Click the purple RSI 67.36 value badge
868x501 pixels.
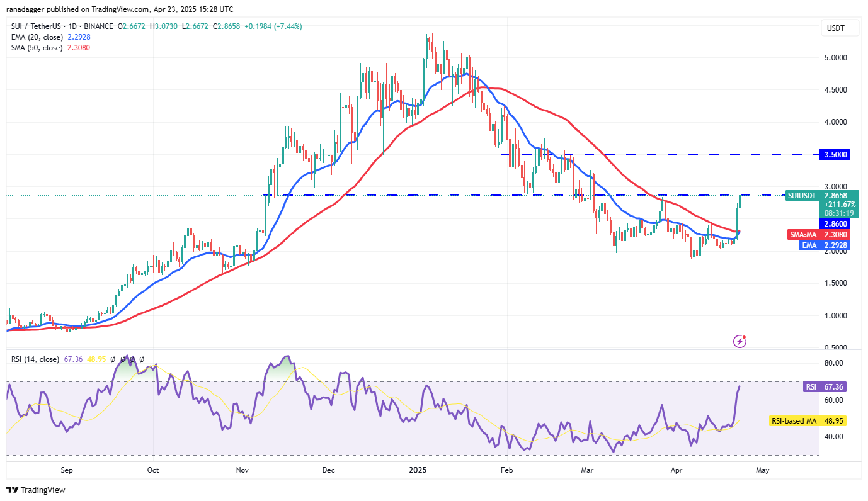point(831,386)
